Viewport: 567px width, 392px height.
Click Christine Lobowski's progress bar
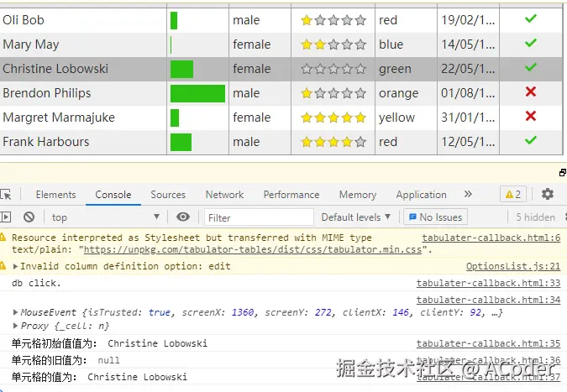pos(181,69)
